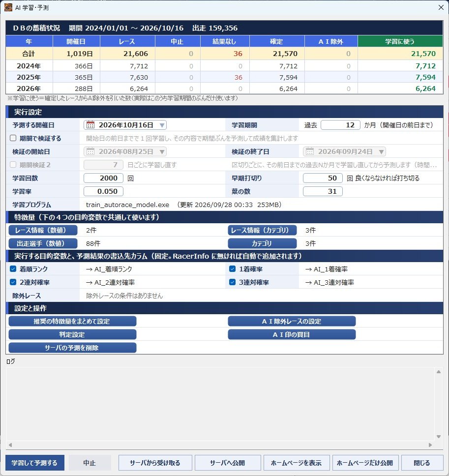Select the 2026年 row label
The height and width of the screenshot is (476, 449).
pos(29,89)
